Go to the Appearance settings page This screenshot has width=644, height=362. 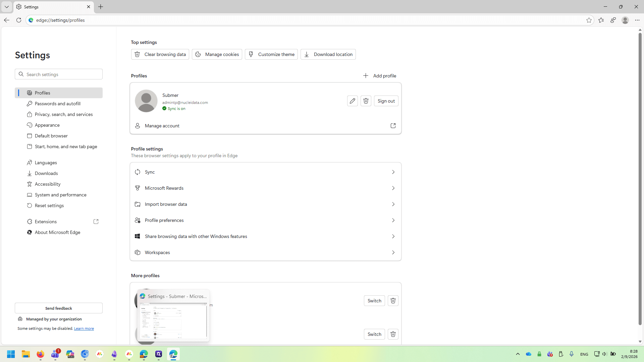pyautogui.click(x=59, y=125)
